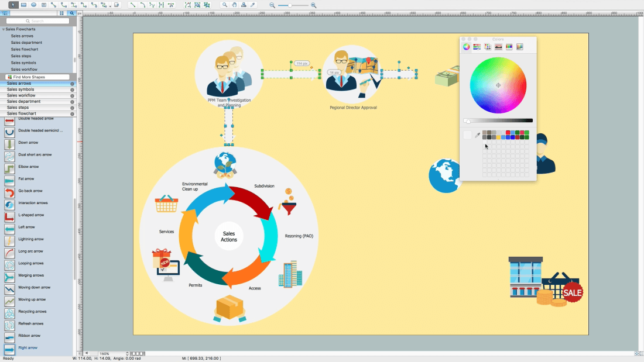Open the connector tool dropdown arrow

pyautogui.click(x=110, y=6)
